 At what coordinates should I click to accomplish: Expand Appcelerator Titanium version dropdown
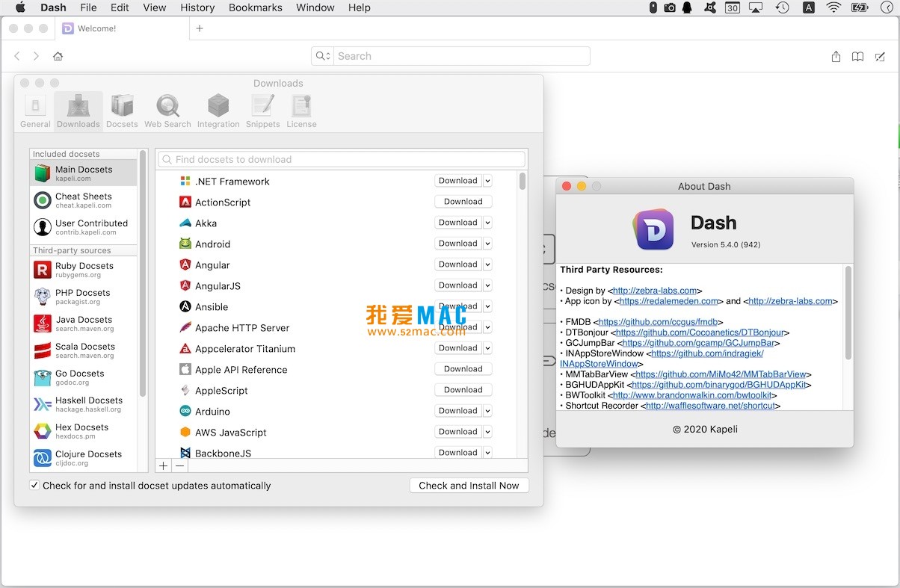(x=487, y=348)
